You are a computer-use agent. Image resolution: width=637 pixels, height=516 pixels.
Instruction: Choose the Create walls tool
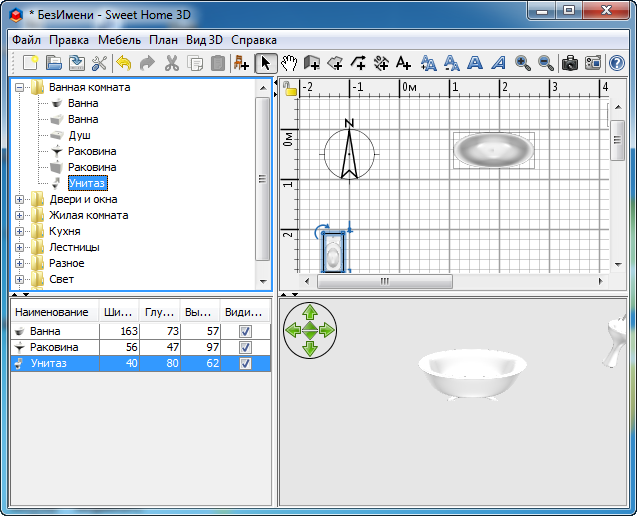312,63
